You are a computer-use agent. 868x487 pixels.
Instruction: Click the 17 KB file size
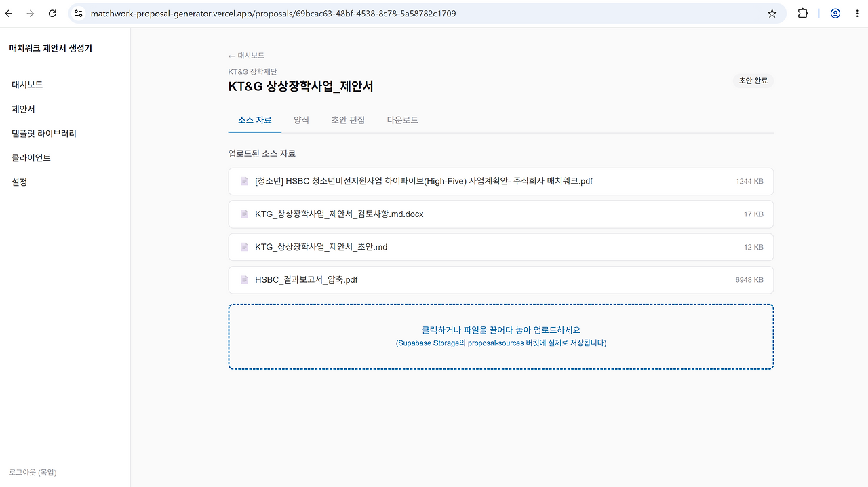(x=753, y=214)
